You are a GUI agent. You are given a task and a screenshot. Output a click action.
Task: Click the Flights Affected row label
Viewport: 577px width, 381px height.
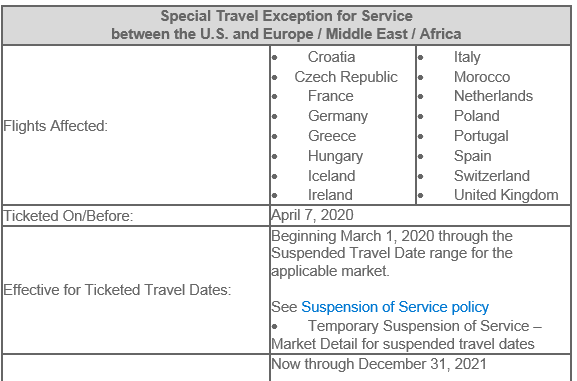(56, 126)
